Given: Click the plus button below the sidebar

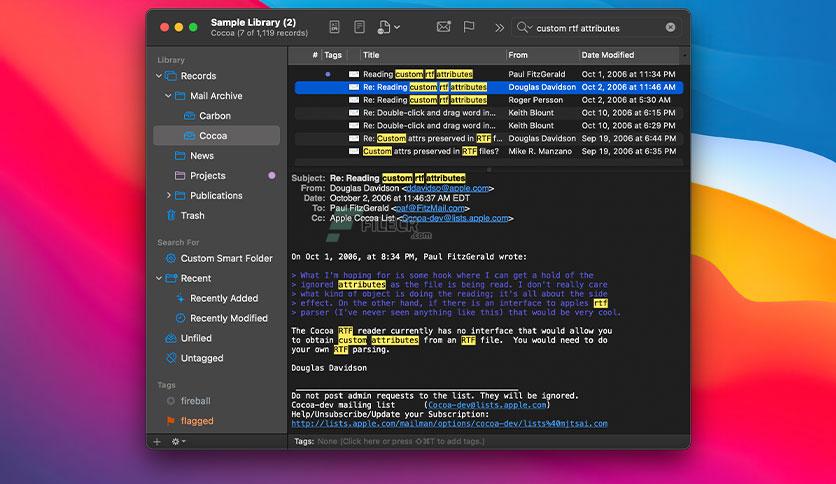Looking at the screenshot, I should point(157,441).
